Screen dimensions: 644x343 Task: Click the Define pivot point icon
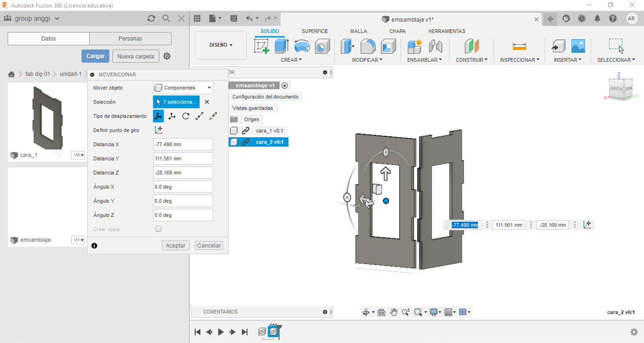[x=158, y=130]
